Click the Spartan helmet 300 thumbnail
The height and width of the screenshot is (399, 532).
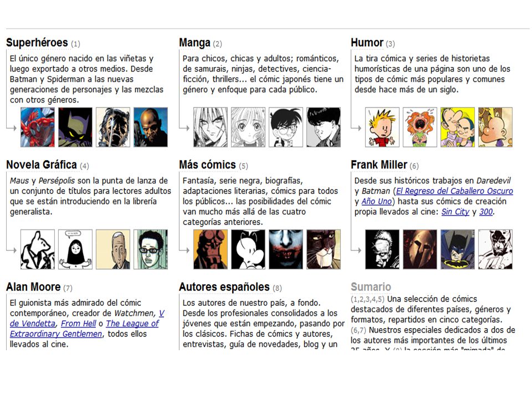[420, 249]
